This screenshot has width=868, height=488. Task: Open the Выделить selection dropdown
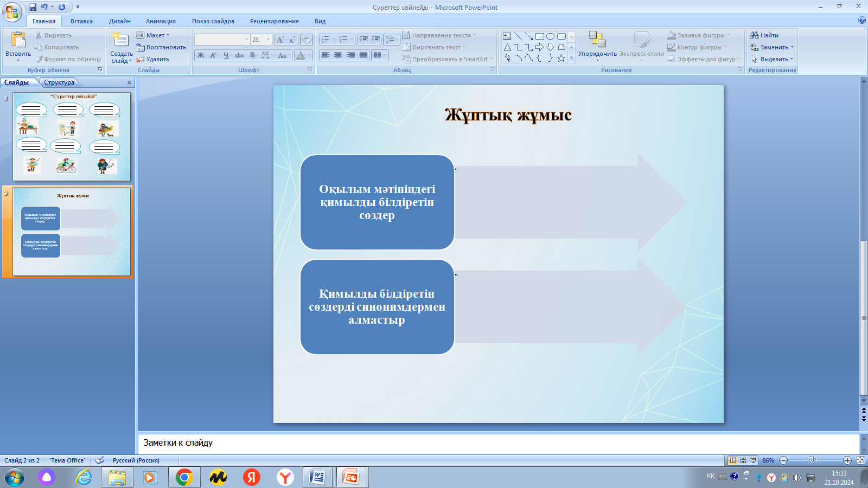(792, 59)
